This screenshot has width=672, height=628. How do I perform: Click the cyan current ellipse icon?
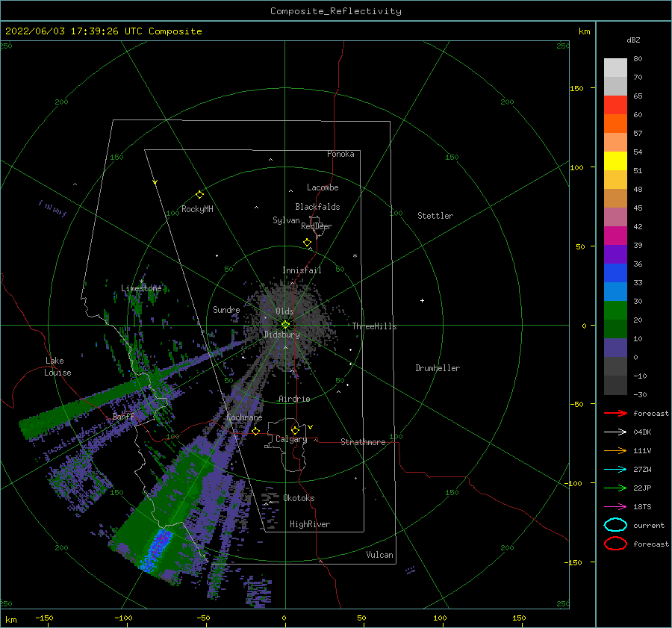(x=615, y=525)
